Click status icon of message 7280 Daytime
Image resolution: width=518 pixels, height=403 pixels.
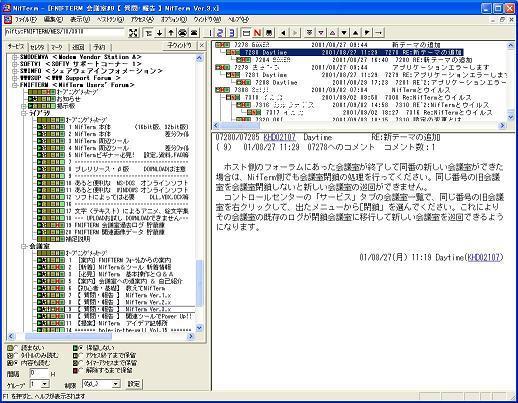click(233, 52)
